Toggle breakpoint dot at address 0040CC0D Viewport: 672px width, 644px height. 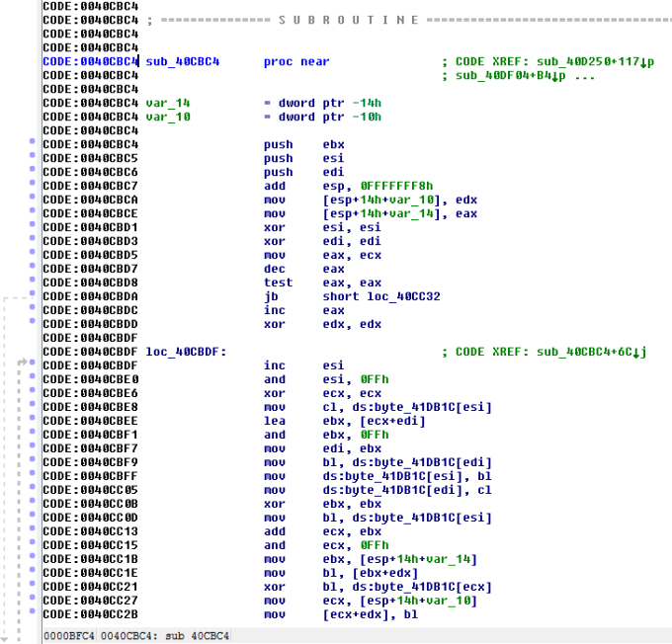(33, 515)
